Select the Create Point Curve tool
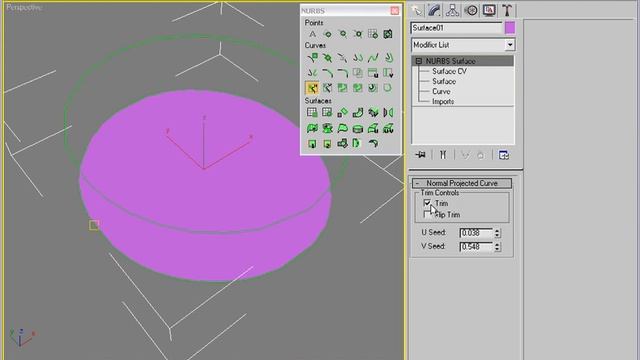This screenshot has width=640, height=360. 327,58
